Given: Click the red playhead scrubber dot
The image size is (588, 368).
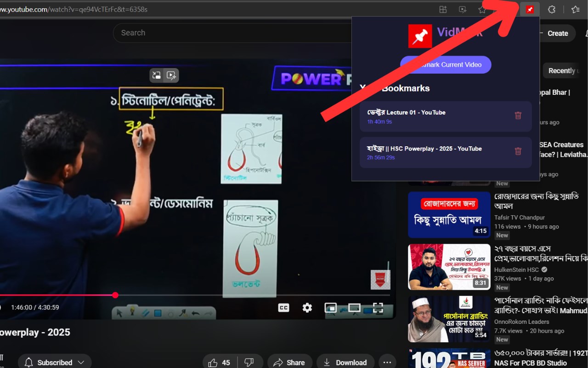Looking at the screenshot, I should click(115, 295).
